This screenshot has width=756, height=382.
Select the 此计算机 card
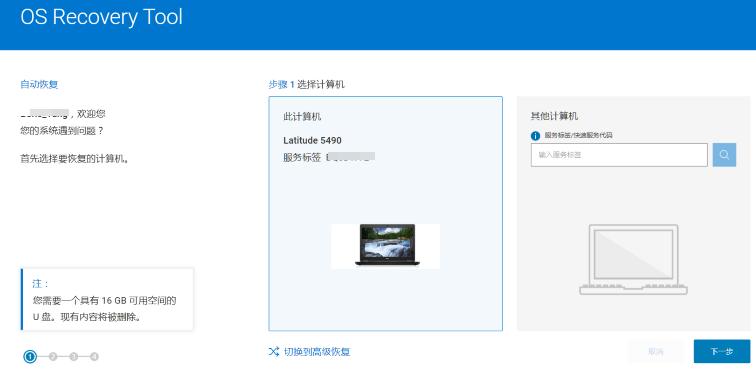click(385, 214)
